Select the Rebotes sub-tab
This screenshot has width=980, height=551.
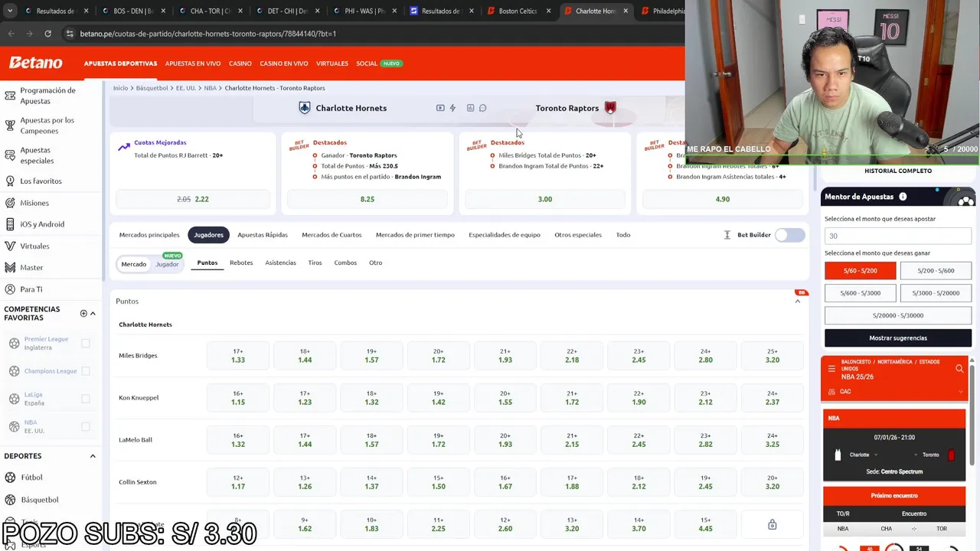(x=241, y=262)
